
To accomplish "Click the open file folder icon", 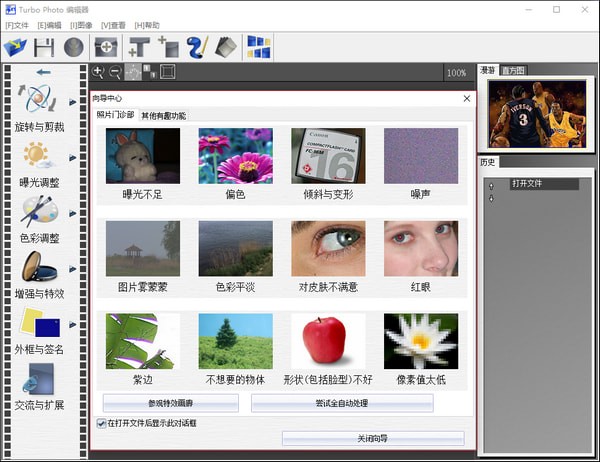I will pos(16,46).
